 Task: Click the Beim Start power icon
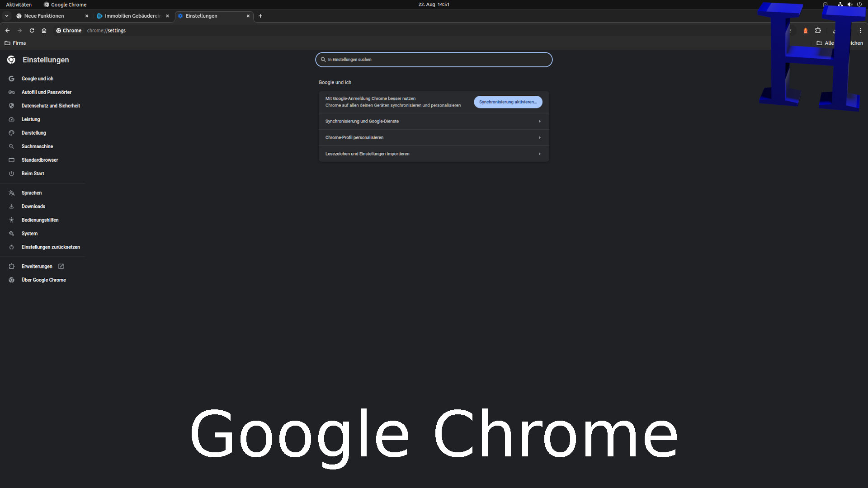(x=11, y=174)
